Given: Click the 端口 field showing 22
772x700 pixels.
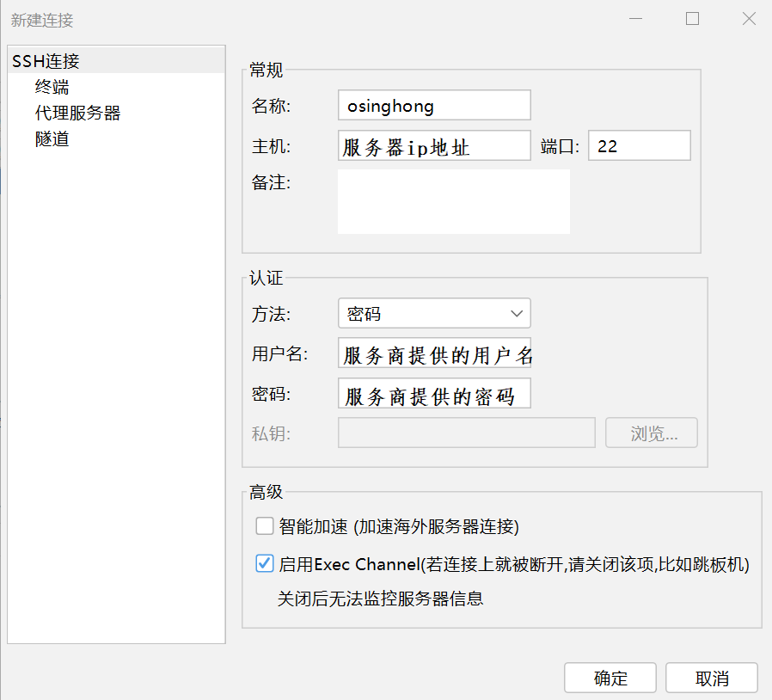Looking at the screenshot, I should click(639, 146).
